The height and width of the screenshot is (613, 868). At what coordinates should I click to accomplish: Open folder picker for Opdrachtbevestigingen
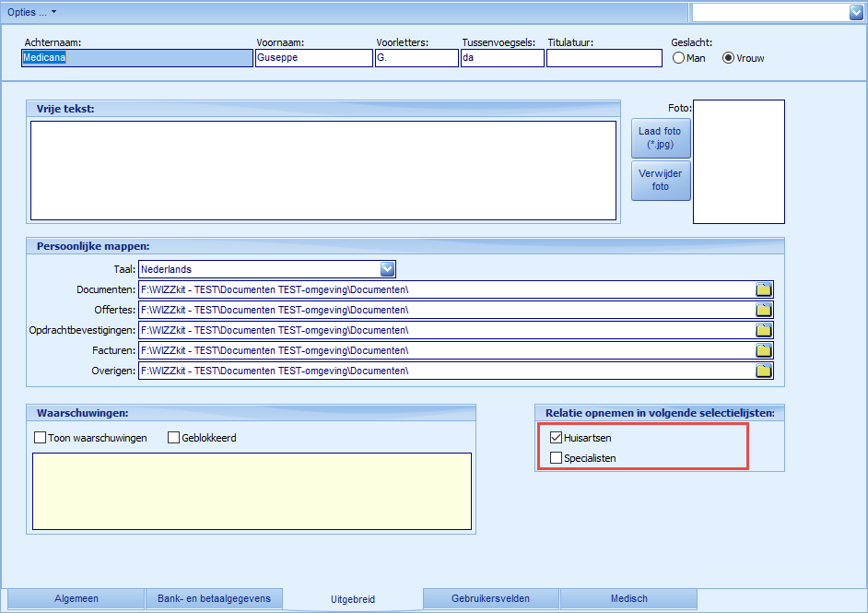click(x=763, y=329)
